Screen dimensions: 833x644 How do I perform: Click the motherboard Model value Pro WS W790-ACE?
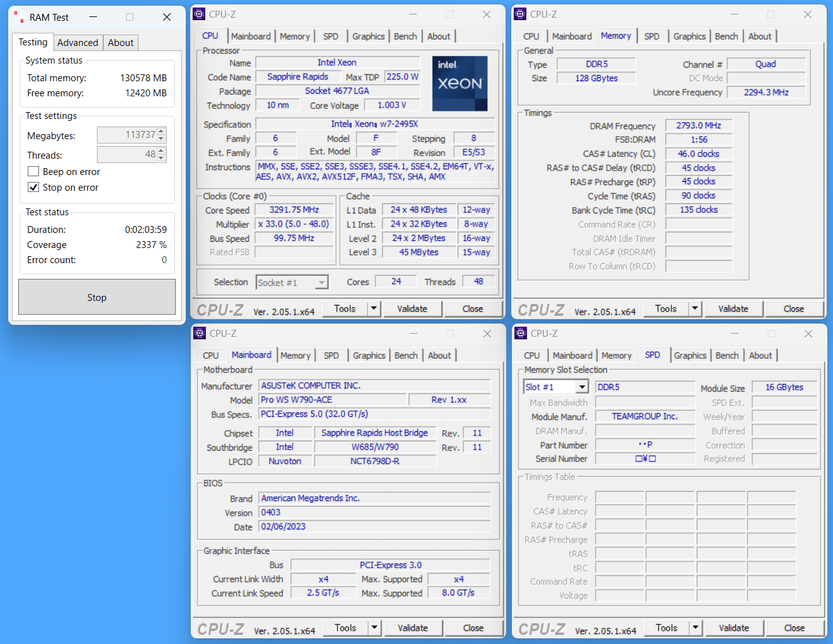(332, 400)
